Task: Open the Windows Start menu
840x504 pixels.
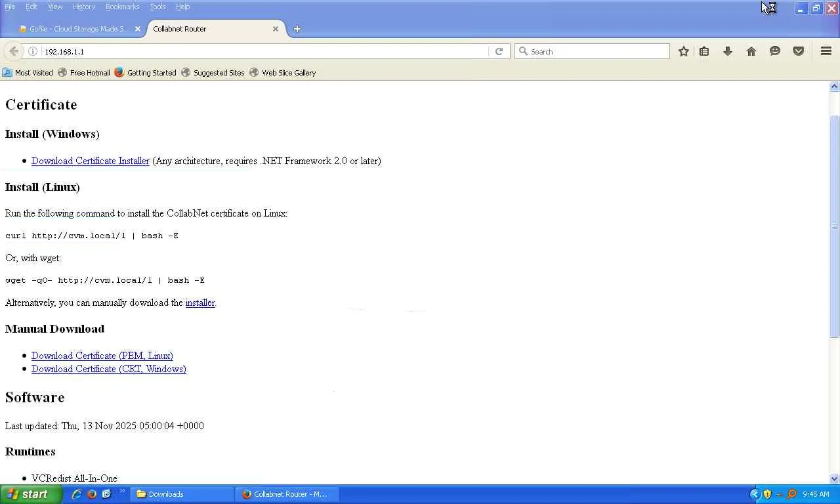Action: (x=31, y=494)
